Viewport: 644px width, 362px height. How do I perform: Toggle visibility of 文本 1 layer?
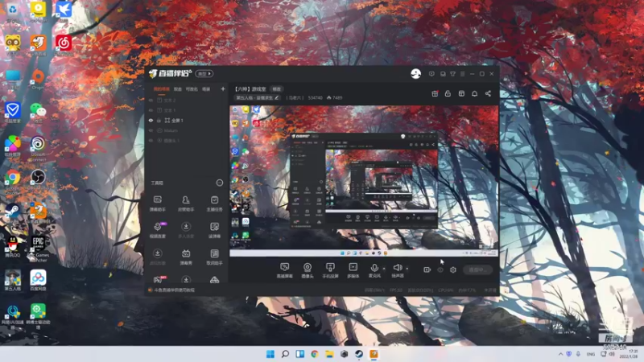(151, 110)
